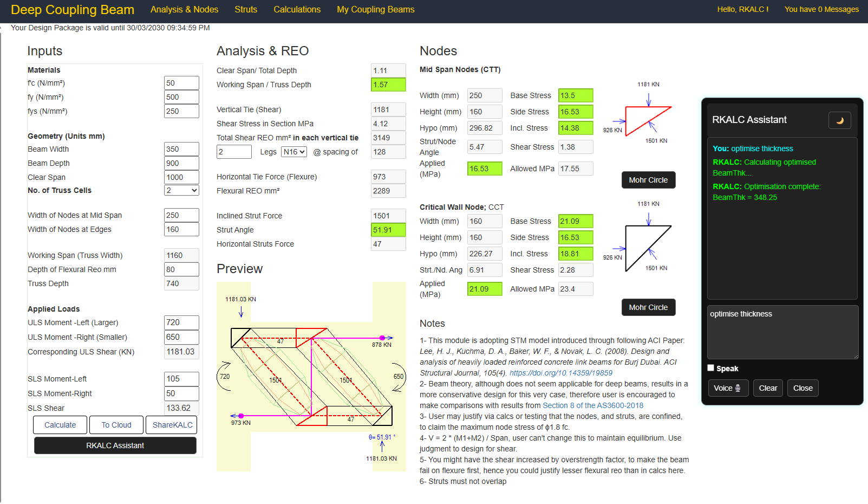
Task: Open the Struts menu
Action: point(246,10)
